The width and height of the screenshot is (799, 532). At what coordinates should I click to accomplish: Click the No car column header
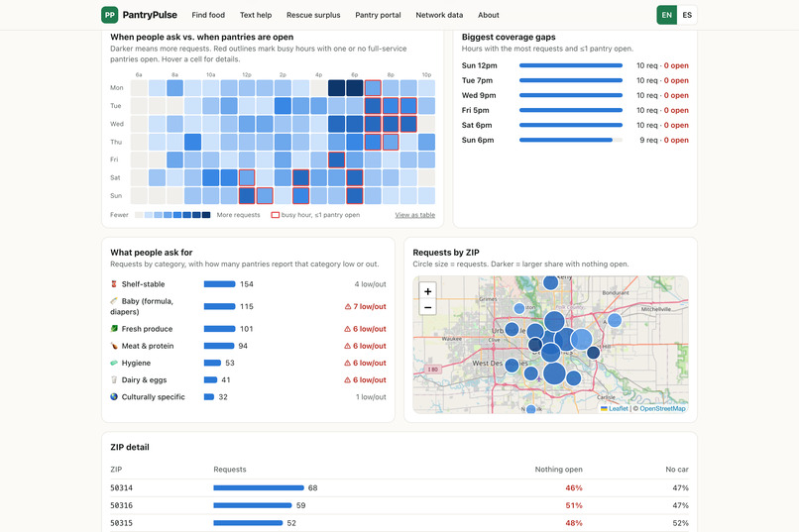677,470
